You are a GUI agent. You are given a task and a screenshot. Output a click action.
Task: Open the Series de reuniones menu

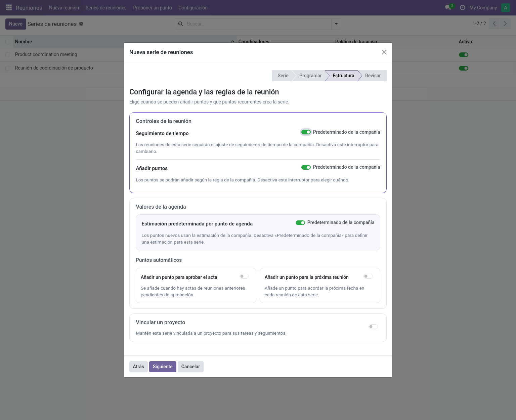click(106, 8)
